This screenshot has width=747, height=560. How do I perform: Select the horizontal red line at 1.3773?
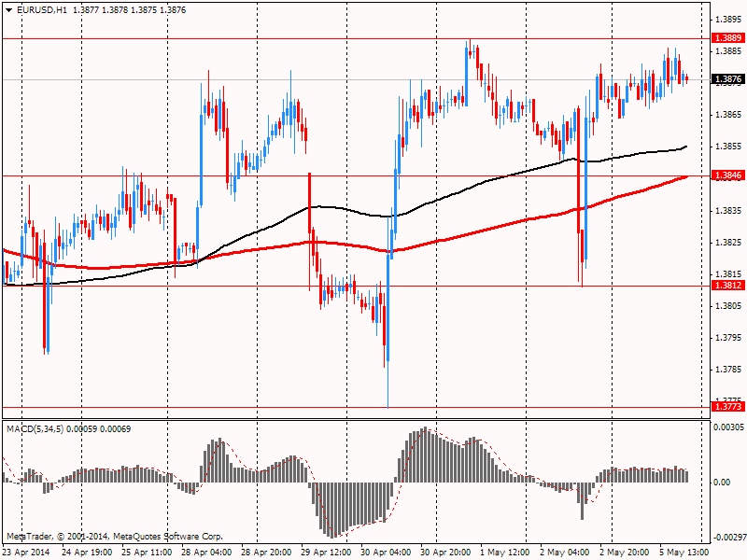tap(356, 408)
